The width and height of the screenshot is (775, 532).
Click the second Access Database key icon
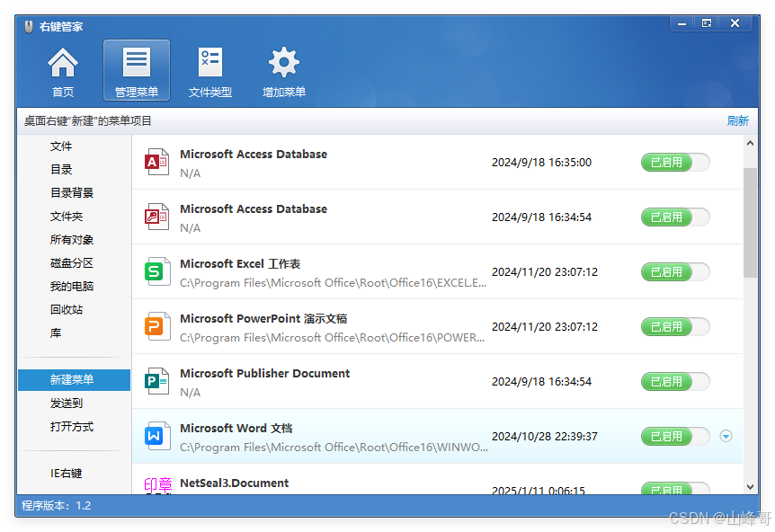pyautogui.click(x=156, y=217)
